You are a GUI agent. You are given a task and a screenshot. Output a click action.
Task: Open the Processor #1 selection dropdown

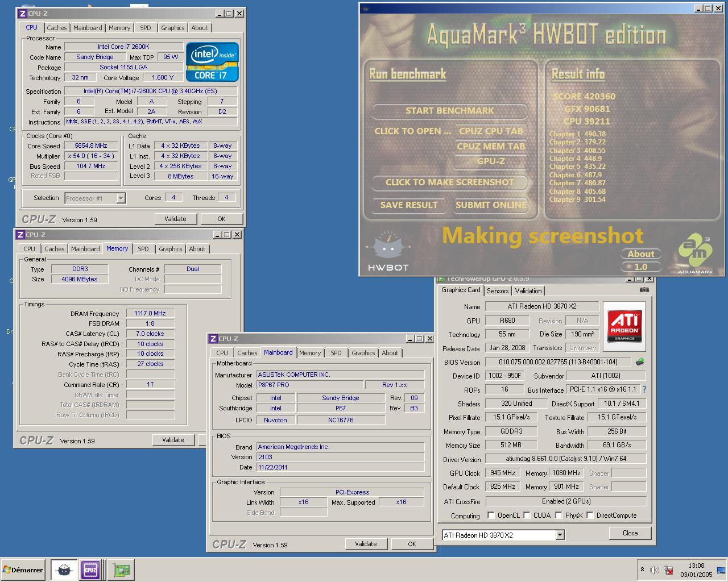tap(121, 198)
